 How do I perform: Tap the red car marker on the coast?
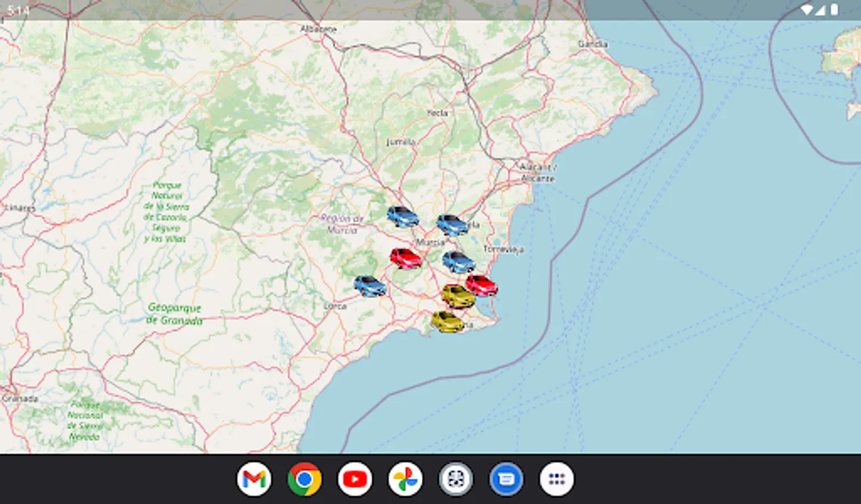click(482, 285)
